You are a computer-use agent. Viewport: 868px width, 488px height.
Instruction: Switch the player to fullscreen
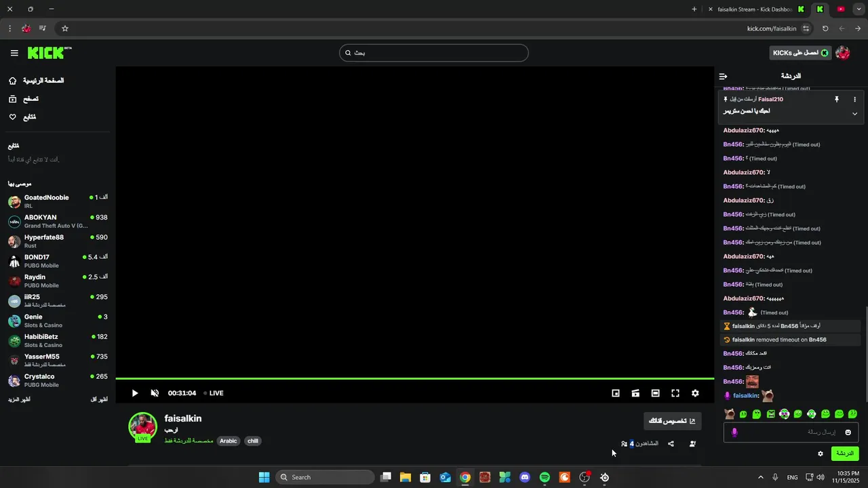click(675, 393)
